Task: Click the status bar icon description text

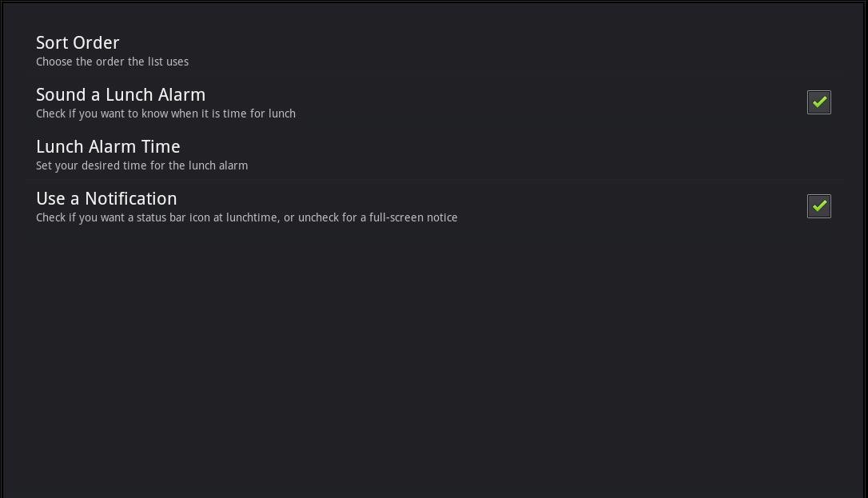Action: [246, 217]
